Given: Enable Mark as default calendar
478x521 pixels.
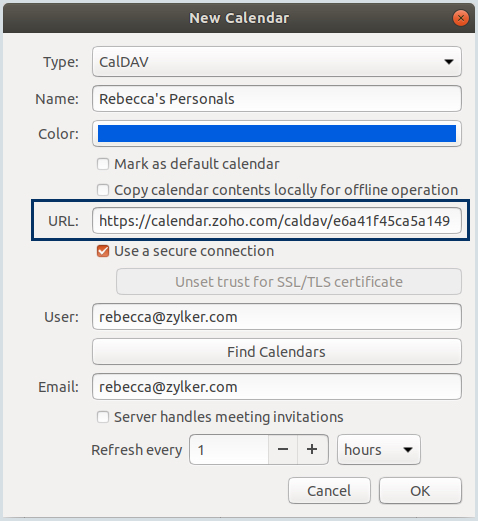Looking at the screenshot, I should point(103,164).
